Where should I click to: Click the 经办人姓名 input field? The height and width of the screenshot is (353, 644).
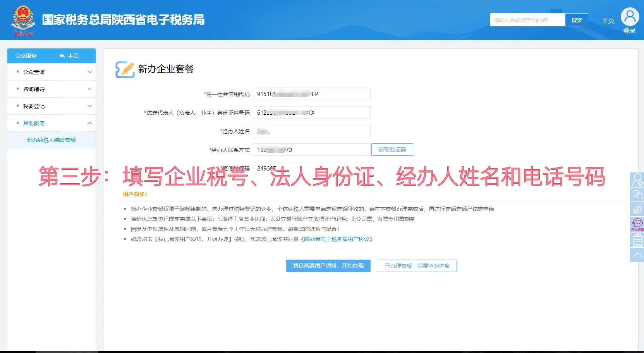pos(311,131)
